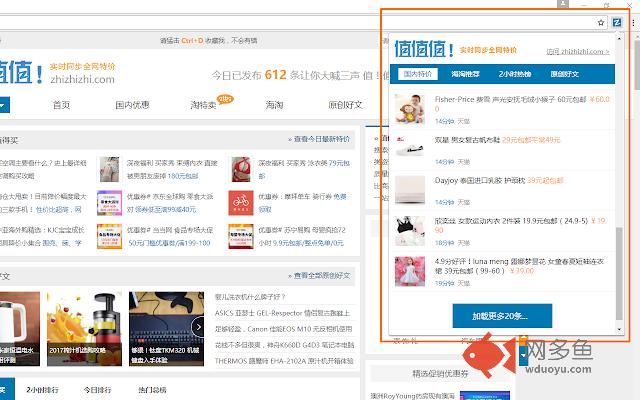Click popup scrollbar down arrow
The width and height of the screenshot is (640, 400).
tap(619, 329)
